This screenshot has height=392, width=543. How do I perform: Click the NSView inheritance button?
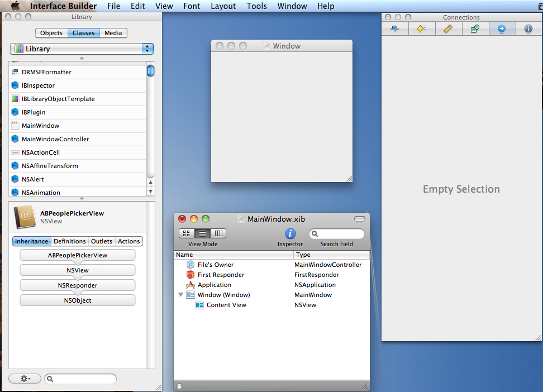pyautogui.click(x=78, y=270)
